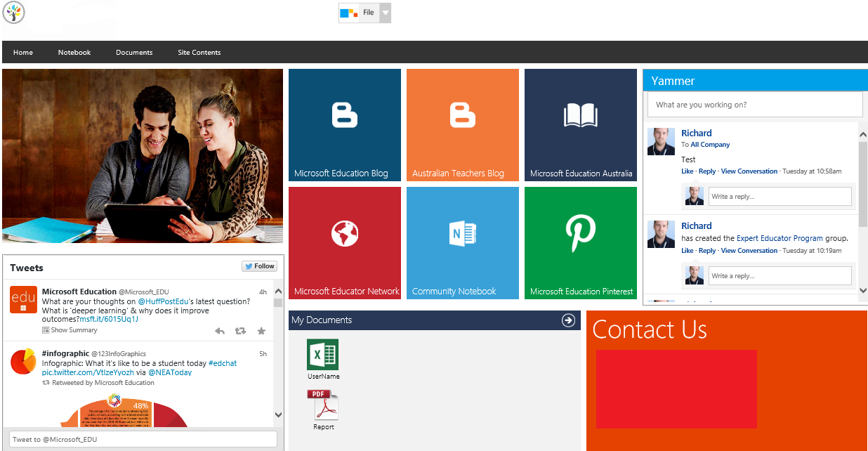Open the Expert Educator Program group link
The image size is (868, 451).
coord(780,239)
